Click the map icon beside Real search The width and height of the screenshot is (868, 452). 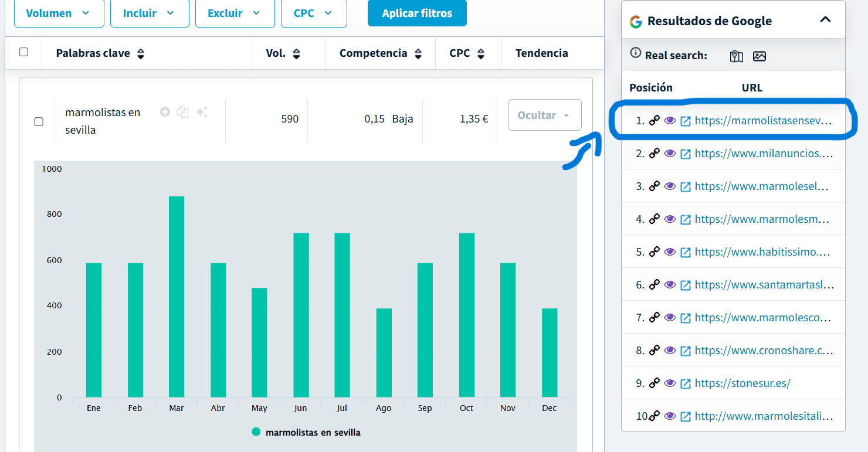tap(737, 56)
